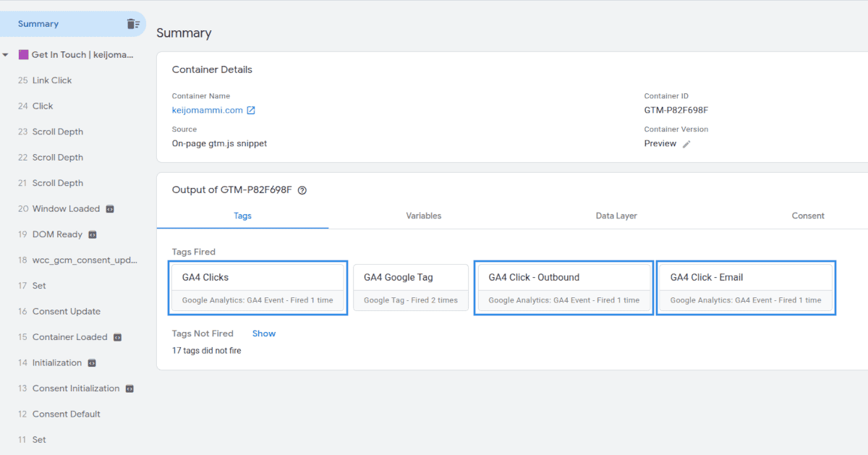
Task: Show the 17 tags that did not fire
Action: [x=263, y=333]
